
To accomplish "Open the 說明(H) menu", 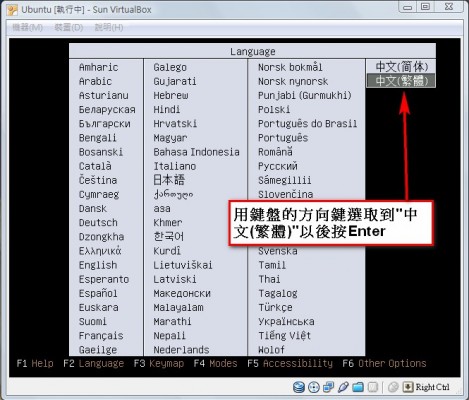I will tap(109, 27).
